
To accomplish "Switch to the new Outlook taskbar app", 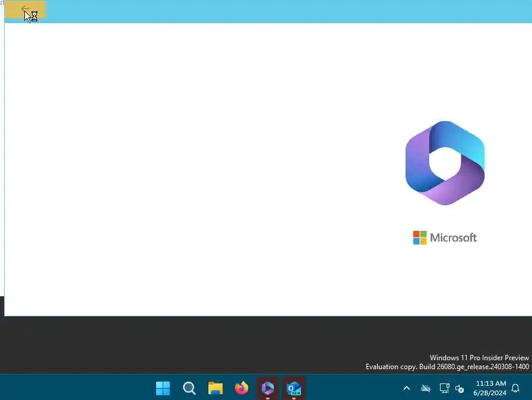I will click(294, 388).
